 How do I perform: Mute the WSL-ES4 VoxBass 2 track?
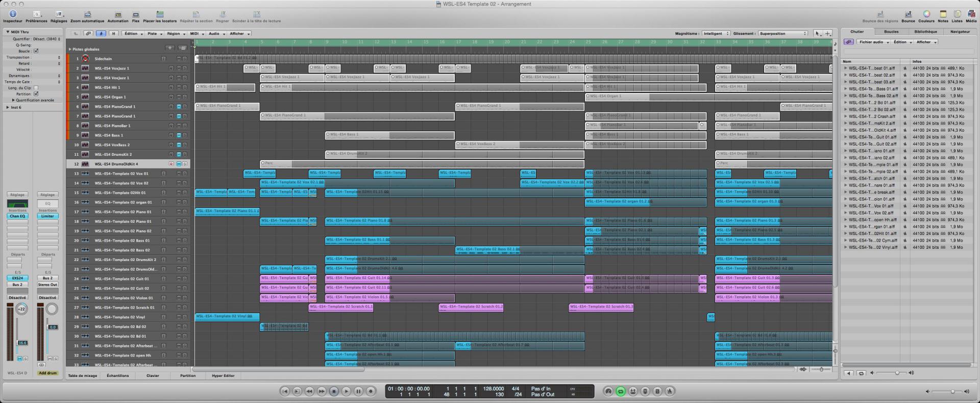(179, 145)
